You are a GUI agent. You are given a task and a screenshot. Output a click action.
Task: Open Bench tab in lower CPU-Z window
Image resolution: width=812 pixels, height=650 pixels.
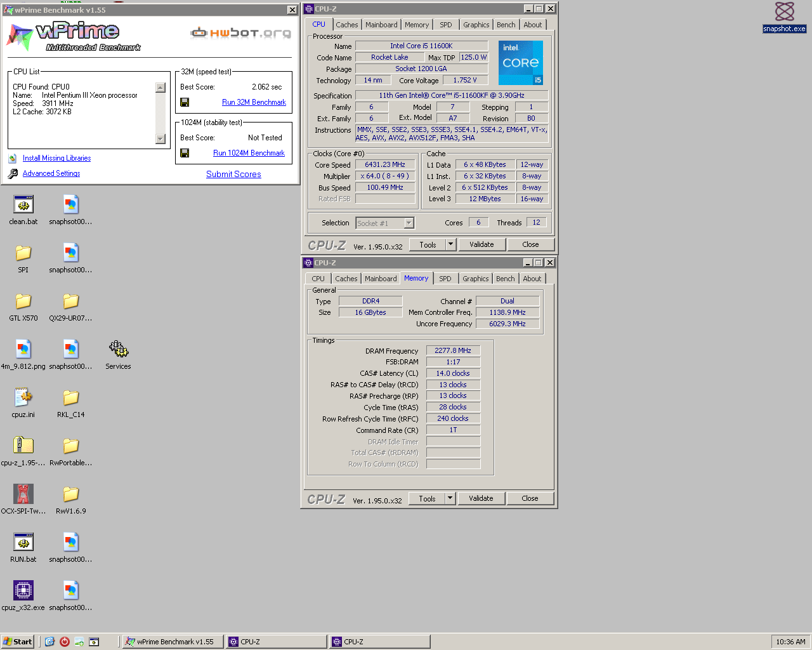coord(505,279)
